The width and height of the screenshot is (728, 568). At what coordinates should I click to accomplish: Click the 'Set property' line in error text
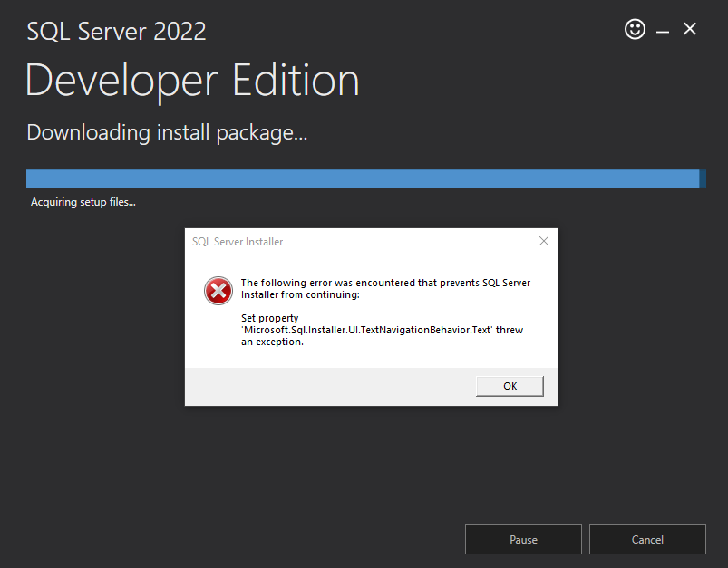pyautogui.click(x=269, y=318)
